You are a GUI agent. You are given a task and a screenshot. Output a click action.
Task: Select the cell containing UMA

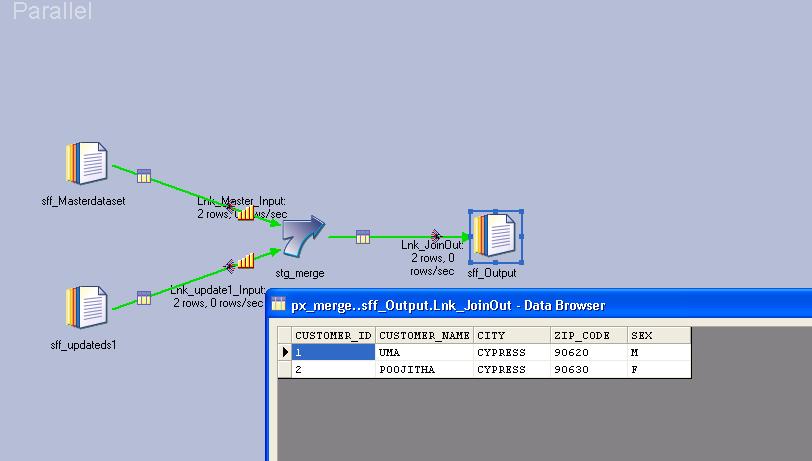[x=424, y=353]
